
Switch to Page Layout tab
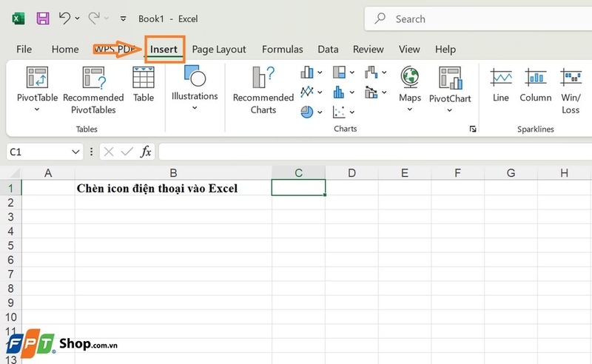218,50
